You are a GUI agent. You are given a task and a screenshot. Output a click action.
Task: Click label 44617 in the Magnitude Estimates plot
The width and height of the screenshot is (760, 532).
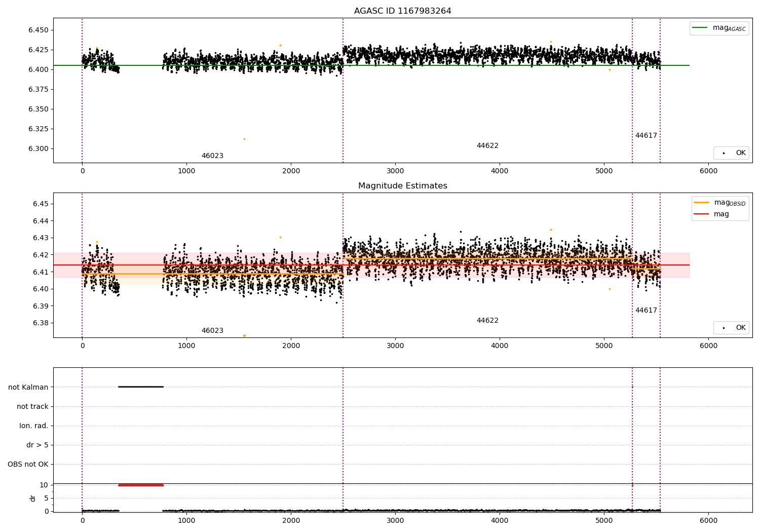tap(646, 311)
